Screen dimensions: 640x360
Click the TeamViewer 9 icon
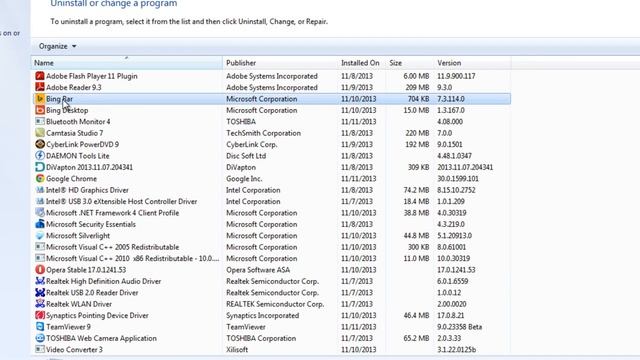(x=40, y=327)
